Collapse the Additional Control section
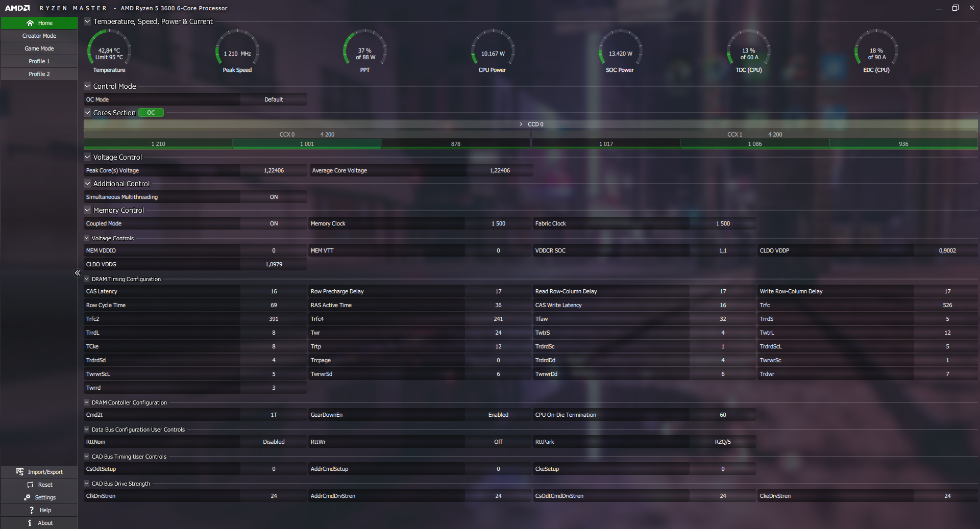The width and height of the screenshot is (980, 529). tap(87, 184)
